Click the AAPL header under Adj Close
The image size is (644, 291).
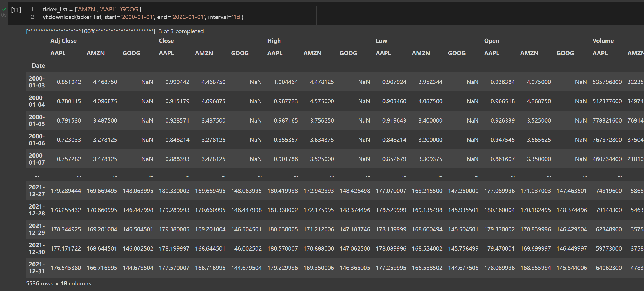point(58,53)
